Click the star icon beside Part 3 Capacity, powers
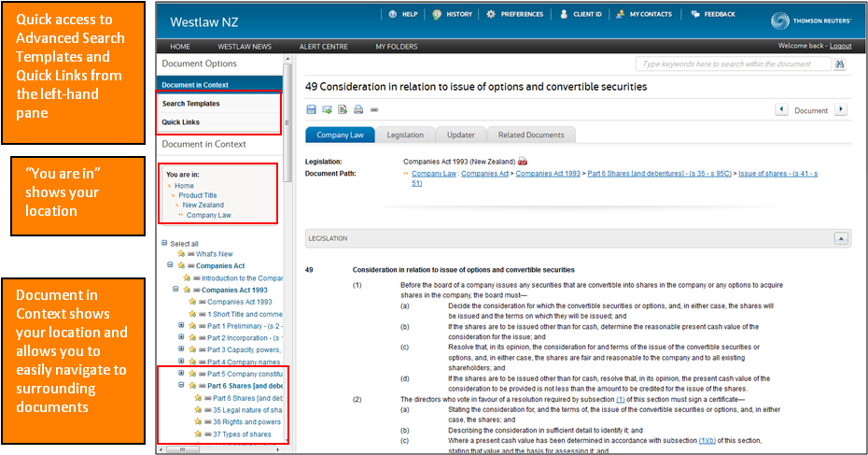 [x=192, y=349]
